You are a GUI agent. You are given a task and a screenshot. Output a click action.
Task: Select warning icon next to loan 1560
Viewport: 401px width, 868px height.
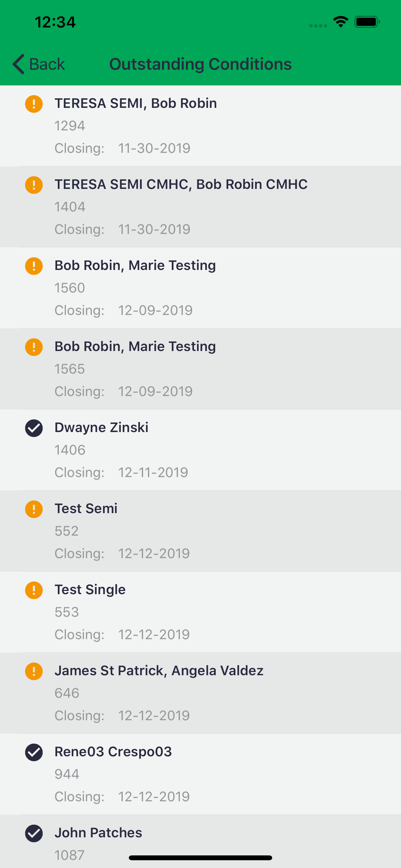pos(34,266)
